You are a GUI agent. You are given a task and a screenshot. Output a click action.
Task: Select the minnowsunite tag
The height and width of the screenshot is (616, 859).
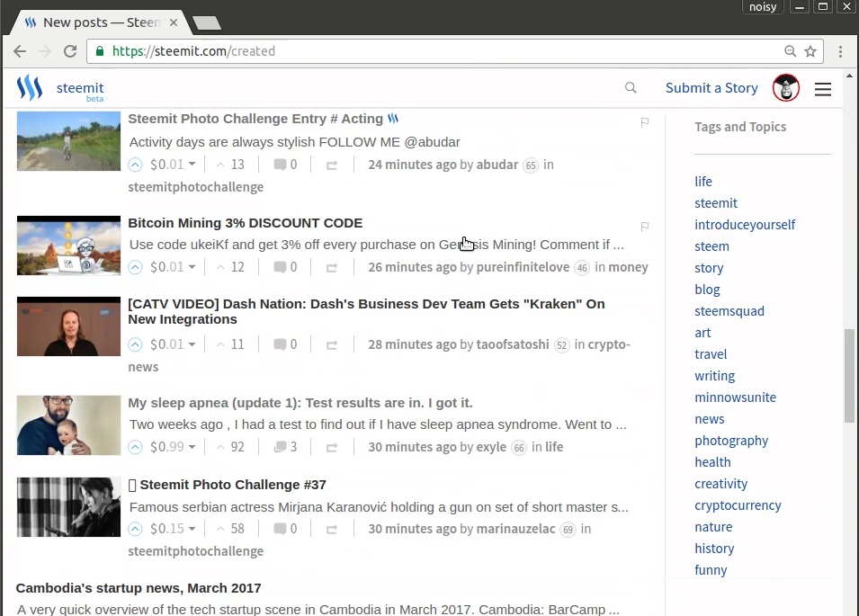pyautogui.click(x=735, y=397)
